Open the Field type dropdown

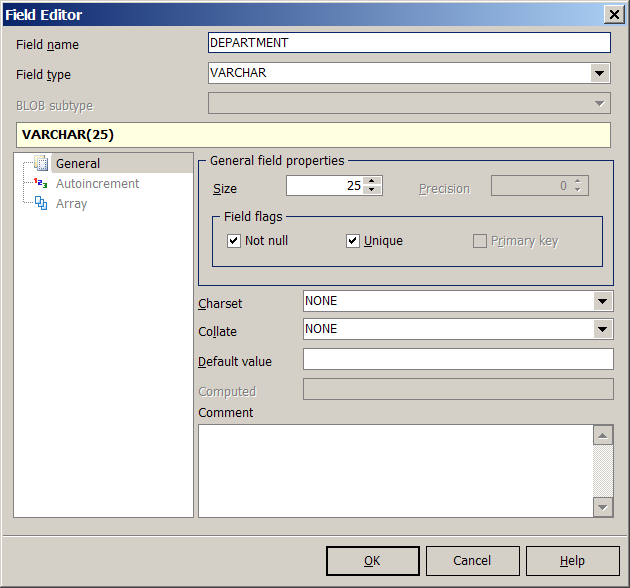pyautogui.click(x=599, y=73)
